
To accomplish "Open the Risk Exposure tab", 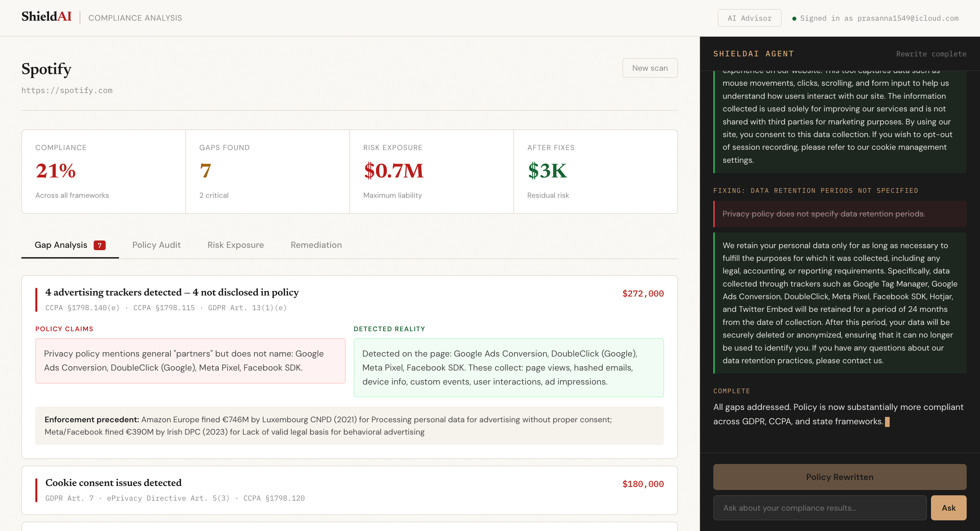I will (235, 245).
